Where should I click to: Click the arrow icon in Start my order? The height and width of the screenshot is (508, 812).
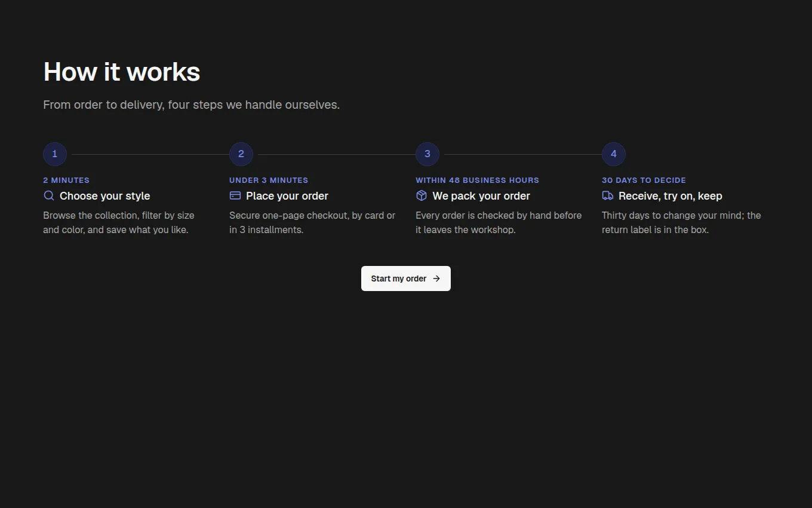click(436, 279)
